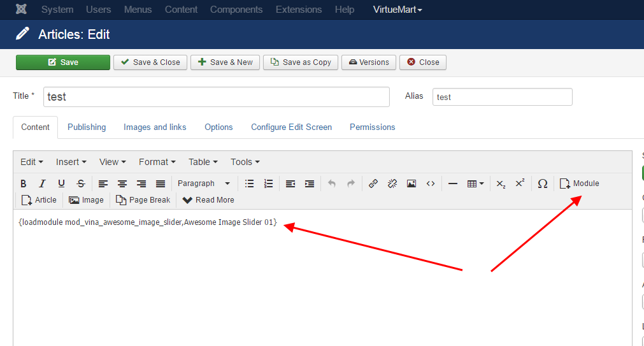Click the source code icon
The image size is (644, 346).
point(431,184)
